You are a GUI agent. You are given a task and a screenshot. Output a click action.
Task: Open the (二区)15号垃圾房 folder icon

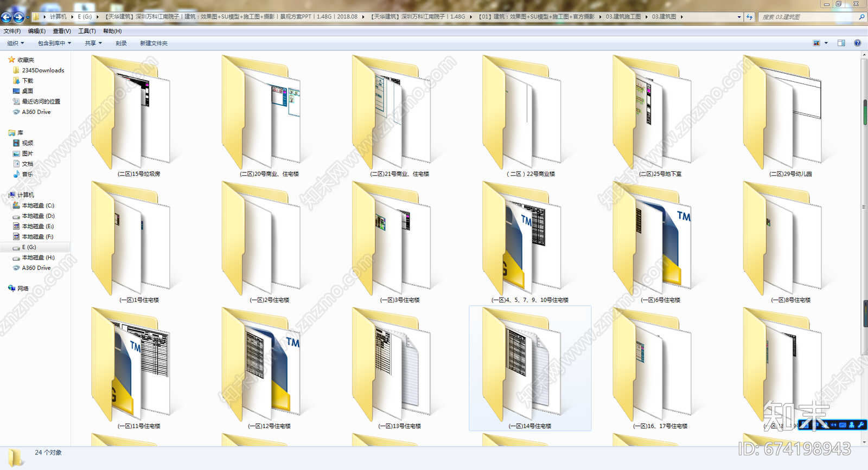pyautogui.click(x=131, y=112)
